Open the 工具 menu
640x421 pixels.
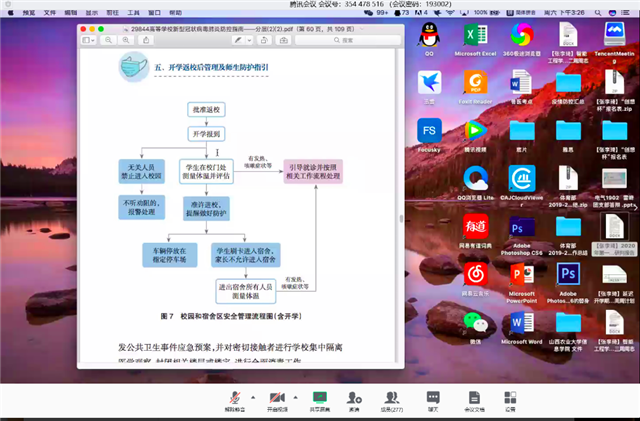133,13
